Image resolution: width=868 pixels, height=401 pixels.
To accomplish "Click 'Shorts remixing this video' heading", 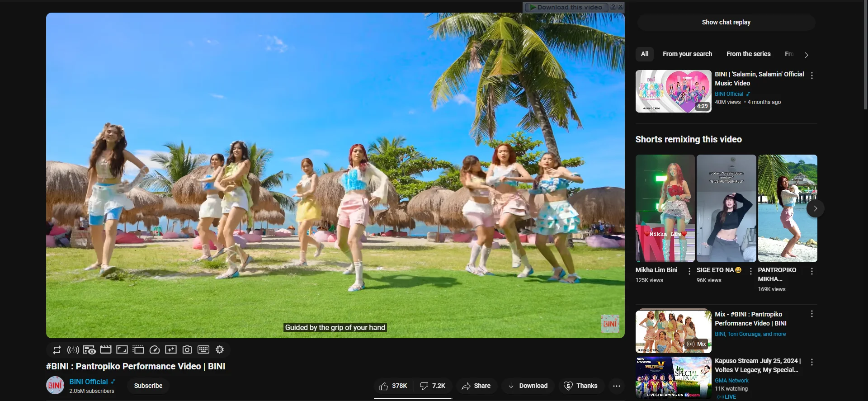I will pyautogui.click(x=689, y=139).
